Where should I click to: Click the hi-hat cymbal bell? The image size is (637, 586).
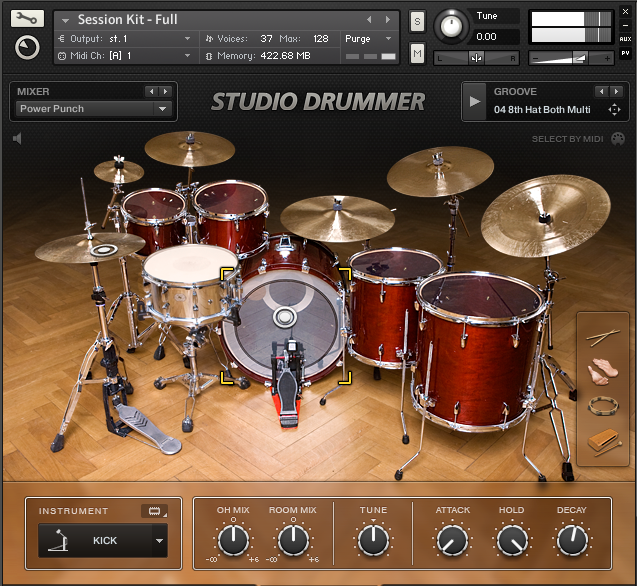(104, 250)
